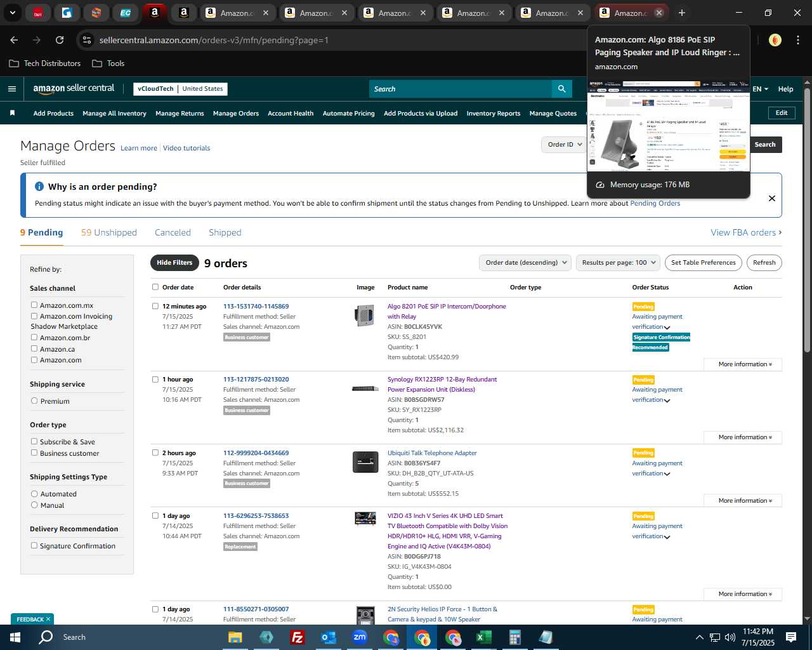Click the Refresh button above the orders table
812x650 pixels.
pyautogui.click(x=764, y=263)
